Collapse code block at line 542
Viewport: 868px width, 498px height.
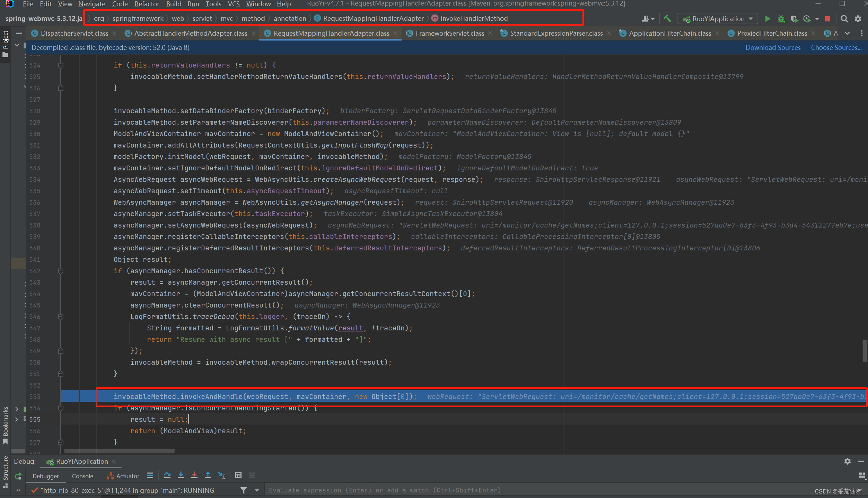pos(61,271)
